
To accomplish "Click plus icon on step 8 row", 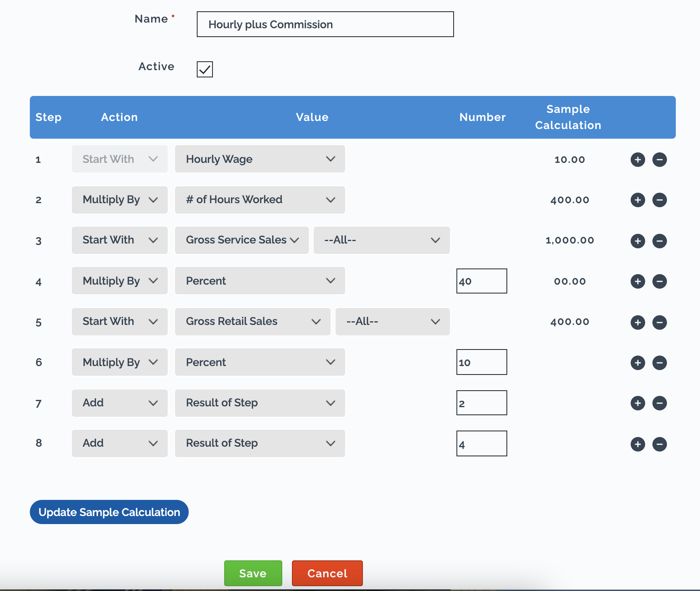I will pos(637,444).
